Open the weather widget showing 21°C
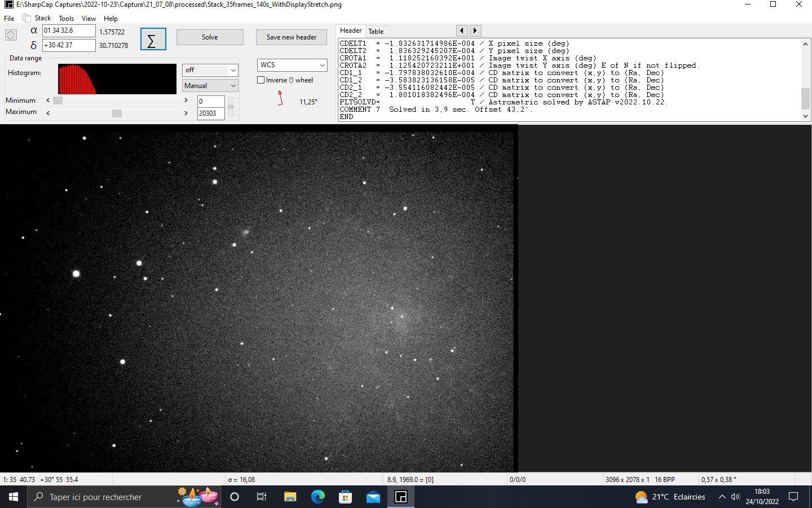 670,497
